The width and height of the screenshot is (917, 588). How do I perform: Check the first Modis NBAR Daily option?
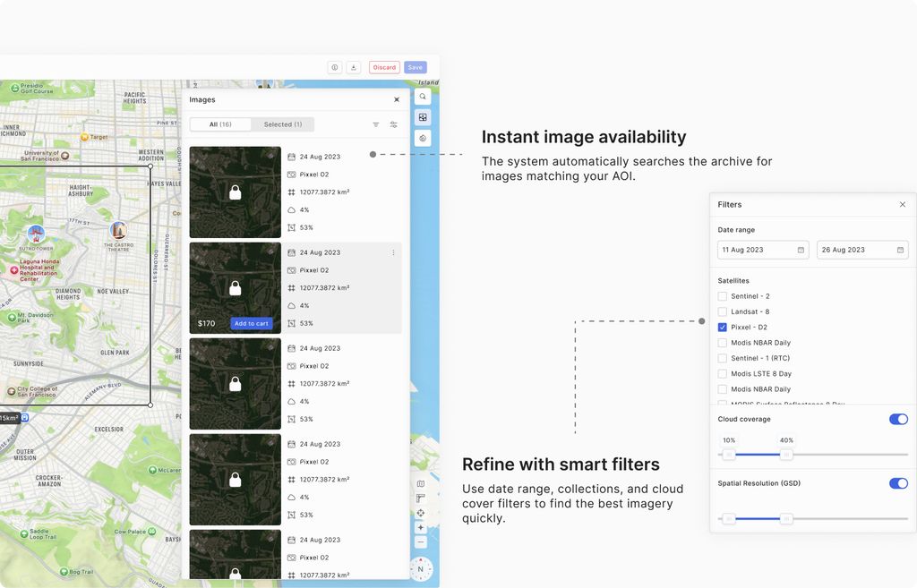723,343
